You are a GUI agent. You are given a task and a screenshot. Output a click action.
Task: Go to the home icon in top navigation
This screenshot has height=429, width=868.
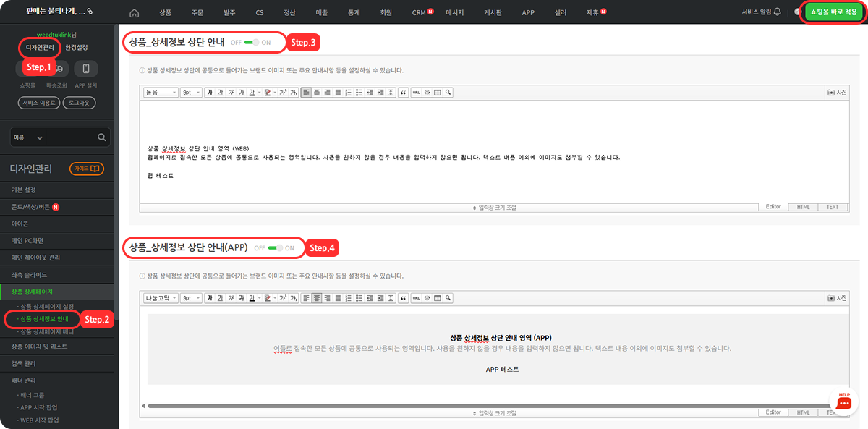[134, 13]
